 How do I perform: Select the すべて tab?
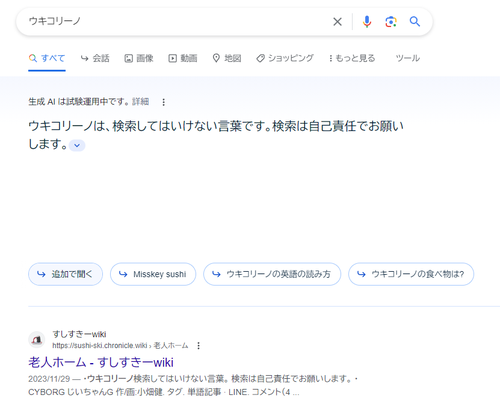coord(47,58)
